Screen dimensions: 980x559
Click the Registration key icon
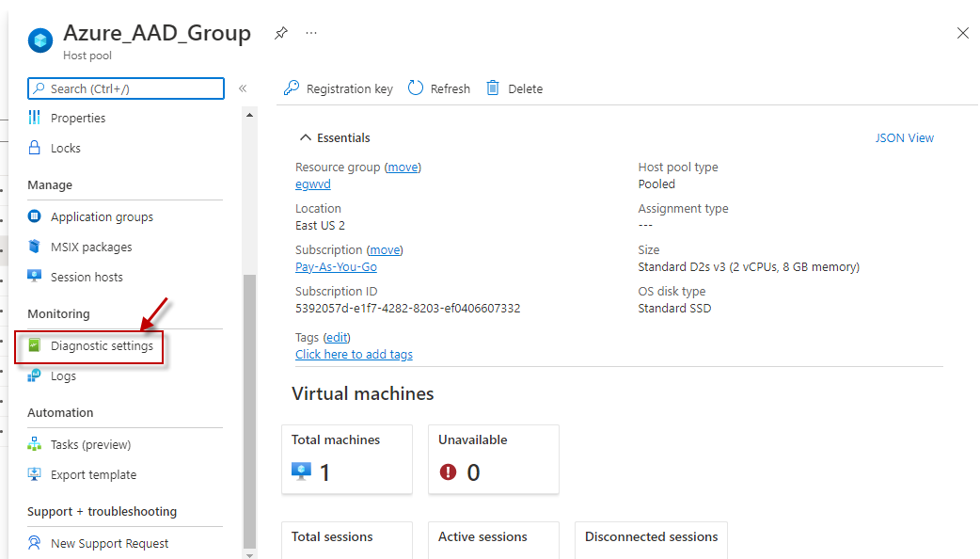[x=292, y=88]
